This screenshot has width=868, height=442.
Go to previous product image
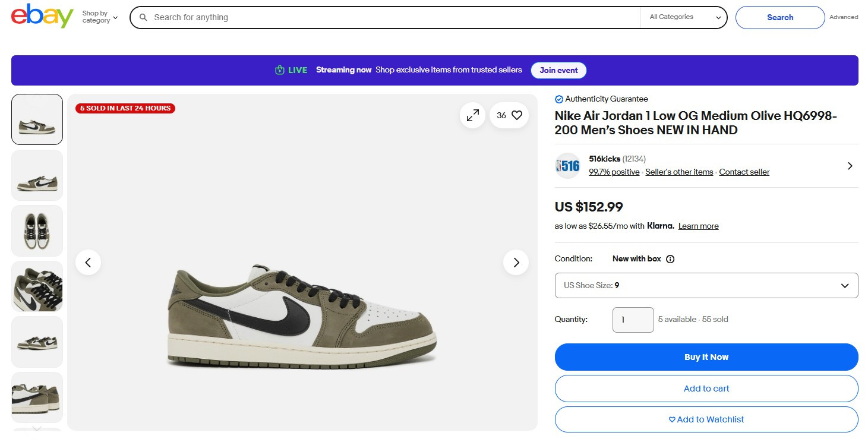point(88,262)
